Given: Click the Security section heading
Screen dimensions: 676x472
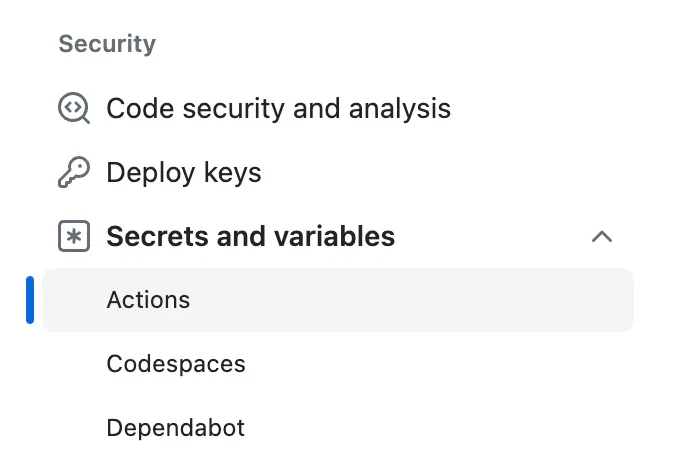Looking at the screenshot, I should (107, 44).
